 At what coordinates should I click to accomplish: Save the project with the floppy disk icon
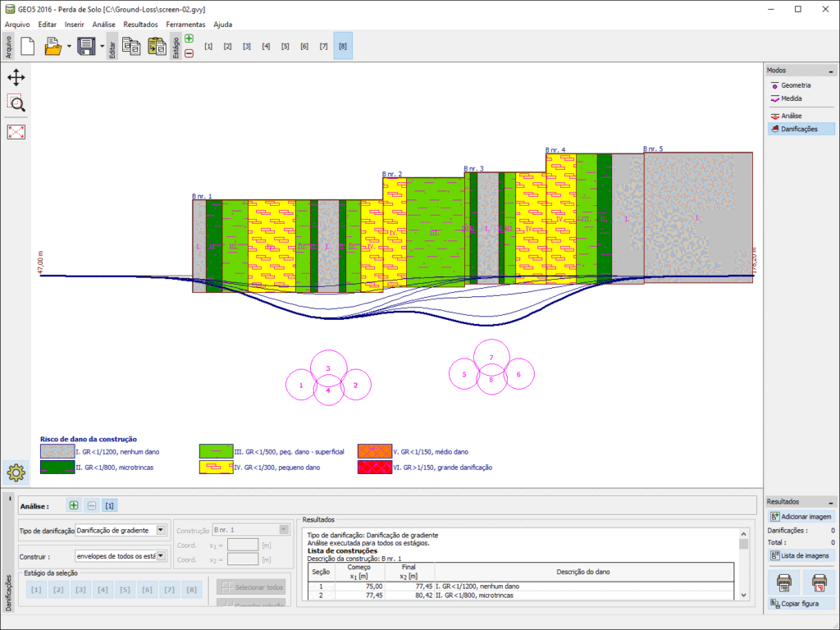86,46
